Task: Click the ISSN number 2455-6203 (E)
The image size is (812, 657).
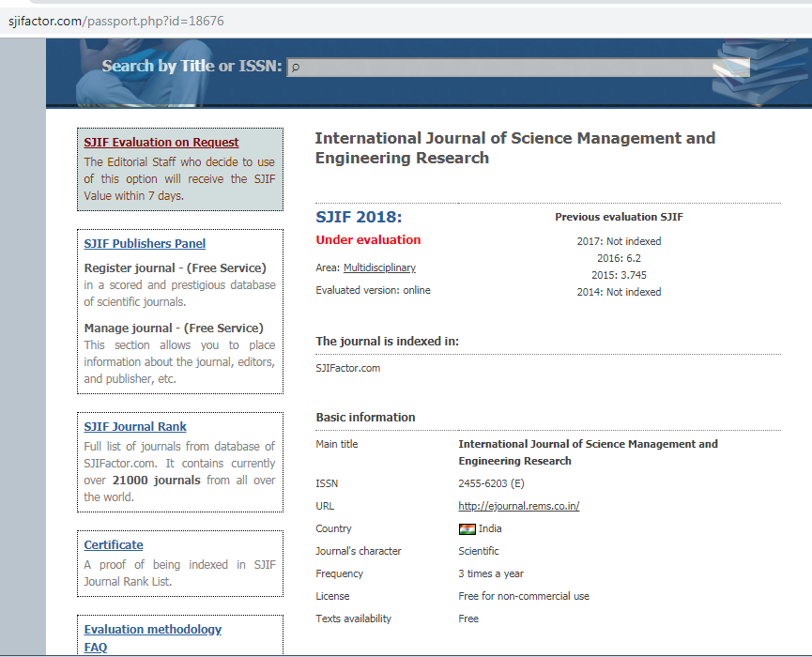Action: point(491,484)
